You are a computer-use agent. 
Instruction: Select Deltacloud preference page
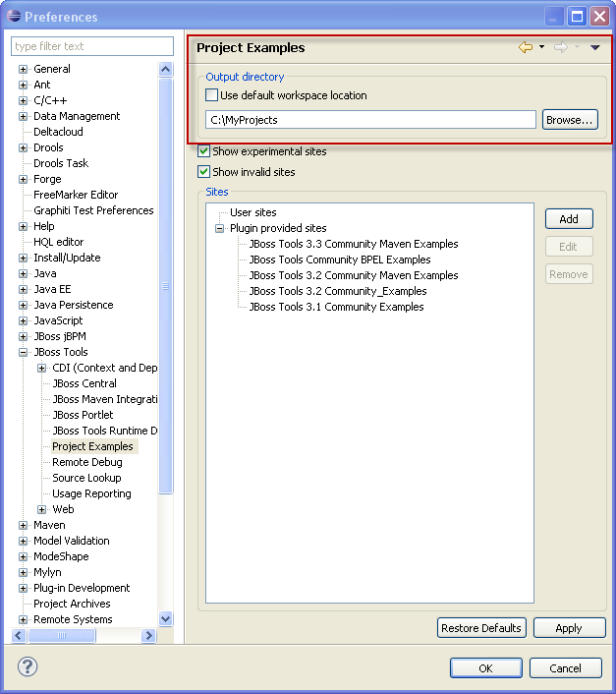click(58, 132)
